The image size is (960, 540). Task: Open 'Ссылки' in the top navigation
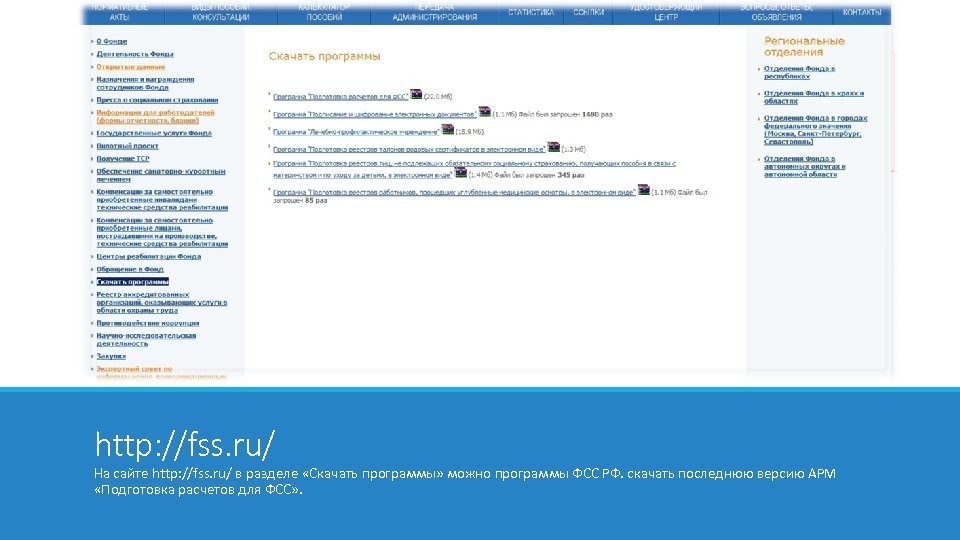click(x=588, y=12)
